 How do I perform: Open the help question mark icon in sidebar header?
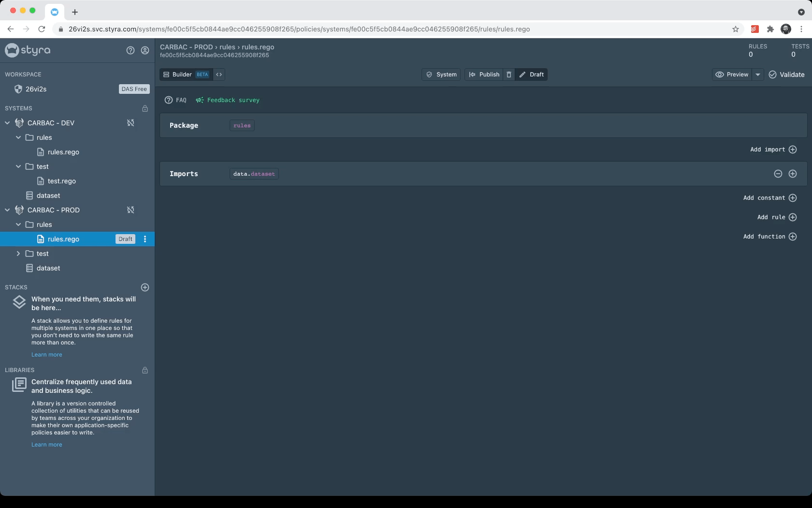point(130,50)
